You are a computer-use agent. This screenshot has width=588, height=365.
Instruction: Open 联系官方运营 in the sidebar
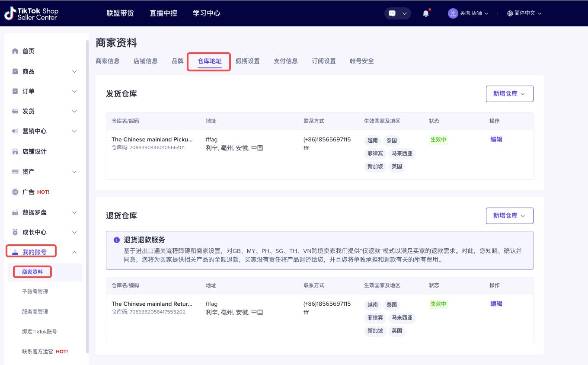click(x=45, y=352)
